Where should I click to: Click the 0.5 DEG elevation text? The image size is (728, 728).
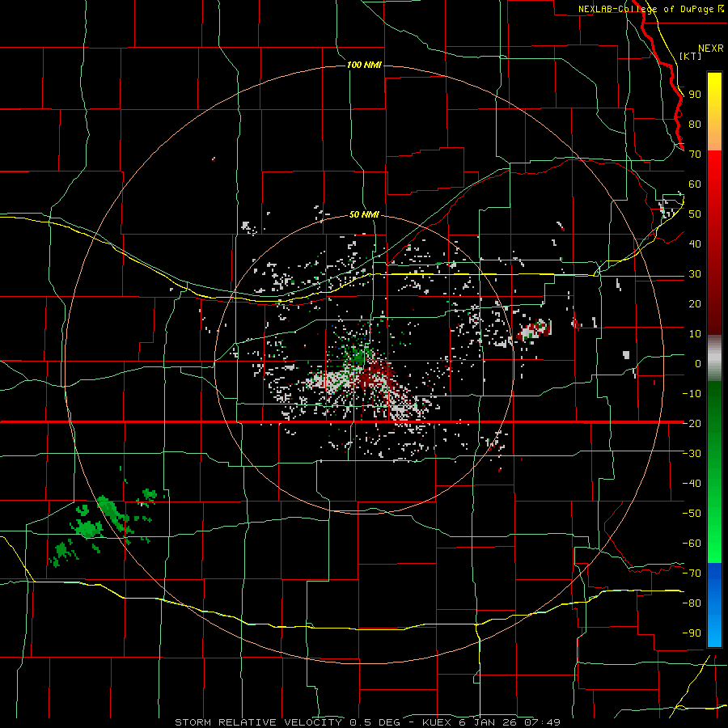[x=375, y=722]
